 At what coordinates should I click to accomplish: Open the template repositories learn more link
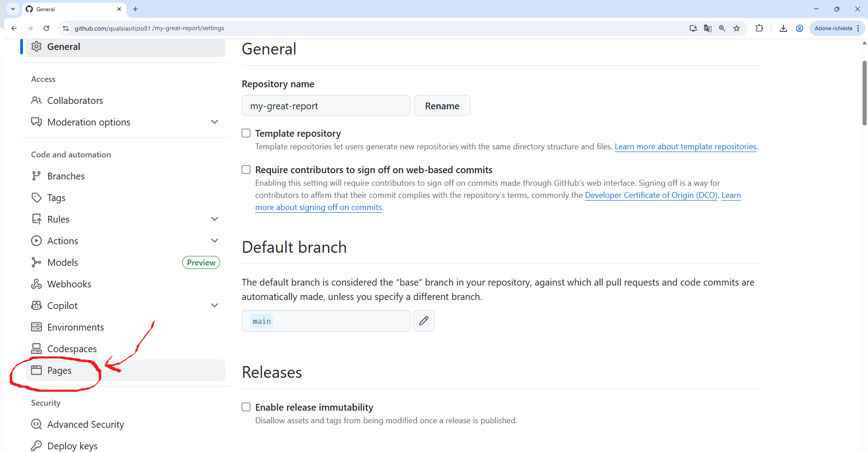tap(685, 146)
